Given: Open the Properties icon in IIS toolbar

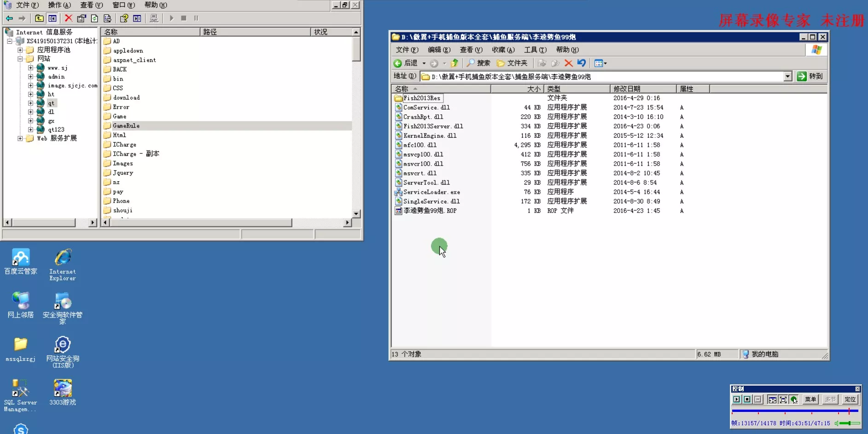Looking at the screenshot, I should [82, 18].
